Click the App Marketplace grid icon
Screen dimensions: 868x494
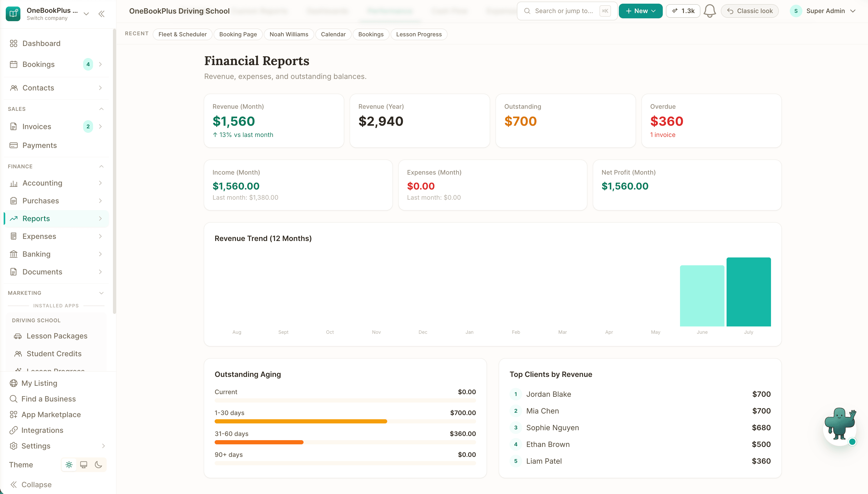[x=14, y=415]
